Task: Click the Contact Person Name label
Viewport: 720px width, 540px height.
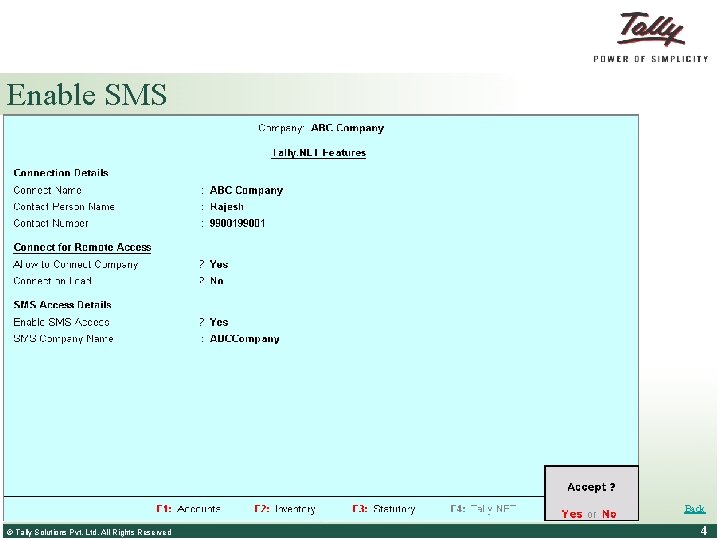Action: [64, 207]
